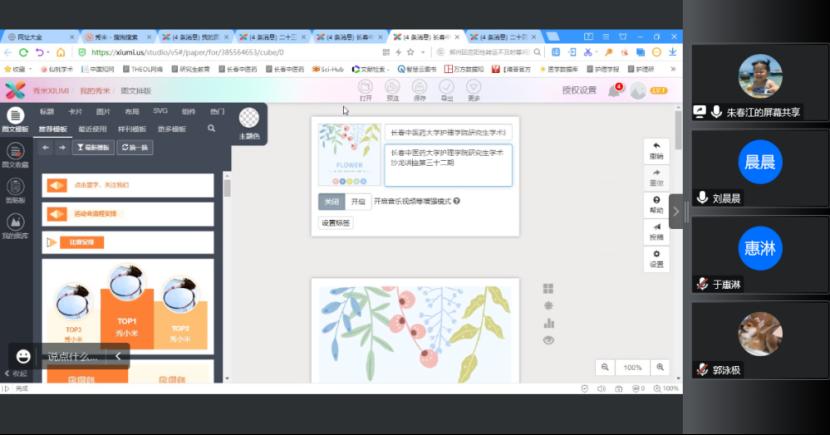Open the notification bell with red badge

tap(614, 91)
